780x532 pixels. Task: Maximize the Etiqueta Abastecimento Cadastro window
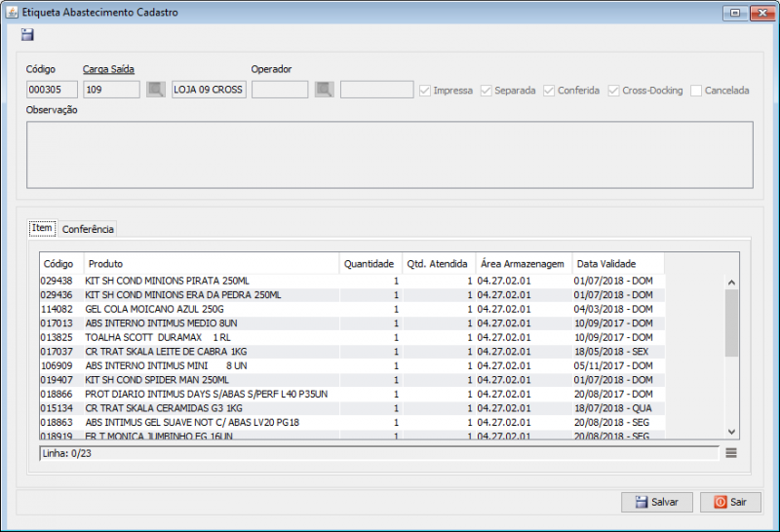pyautogui.click(x=736, y=13)
